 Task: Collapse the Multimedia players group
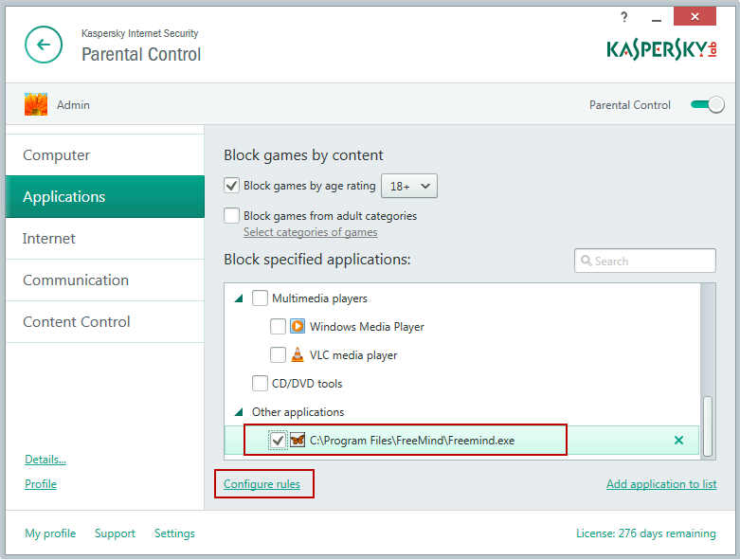coord(239,298)
